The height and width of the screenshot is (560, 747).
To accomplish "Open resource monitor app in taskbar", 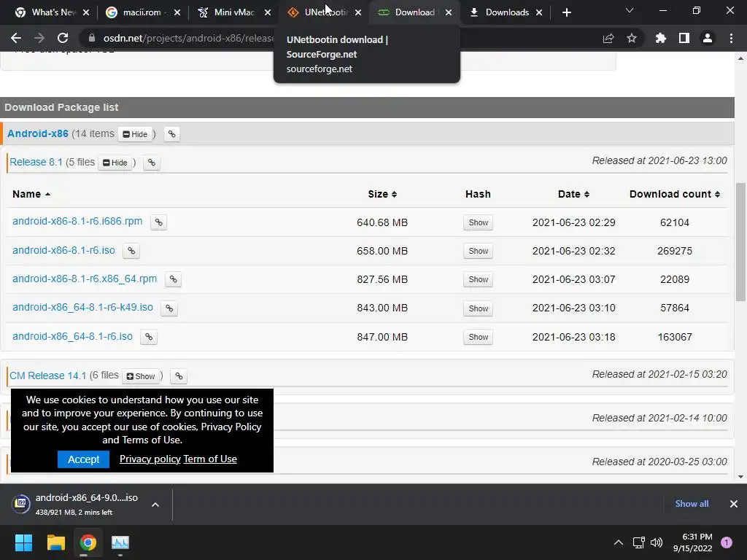I will (x=120, y=542).
